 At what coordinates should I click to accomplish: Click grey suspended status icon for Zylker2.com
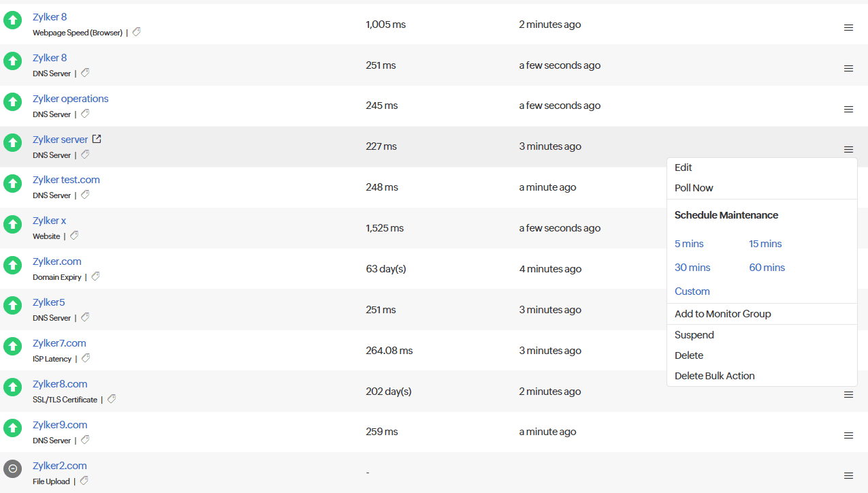pos(12,469)
